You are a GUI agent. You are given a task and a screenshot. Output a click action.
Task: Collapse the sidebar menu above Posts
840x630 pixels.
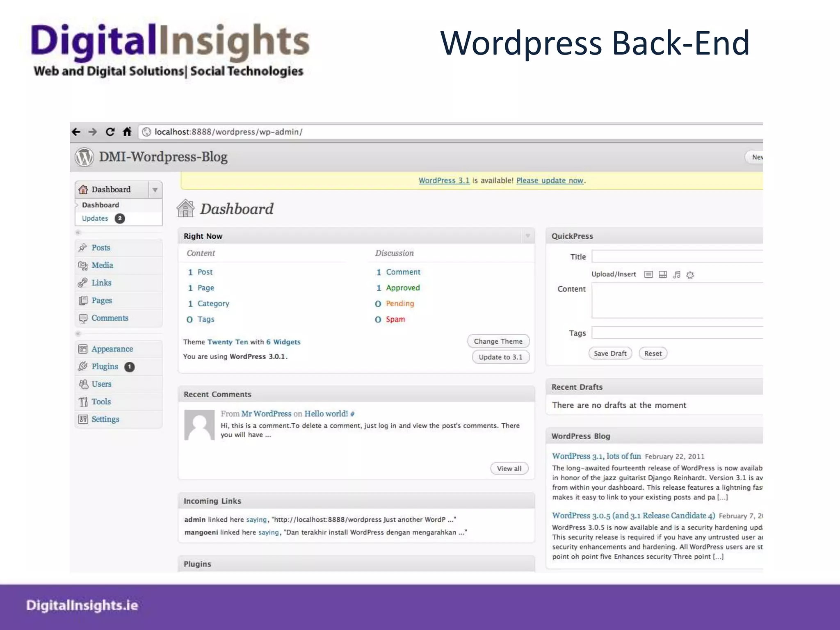(x=78, y=233)
